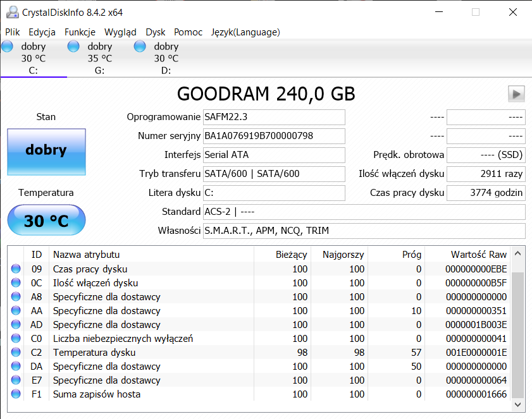Viewport: 532px width, 419px height.
Task: Click the blue status orb for drive D:
Action: [140, 46]
